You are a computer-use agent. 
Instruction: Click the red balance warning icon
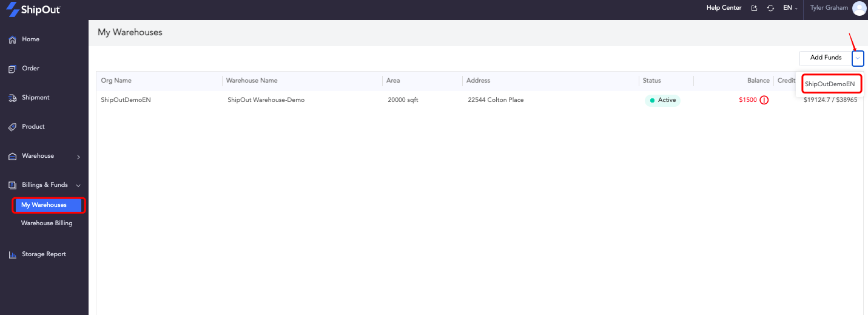[x=764, y=100]
